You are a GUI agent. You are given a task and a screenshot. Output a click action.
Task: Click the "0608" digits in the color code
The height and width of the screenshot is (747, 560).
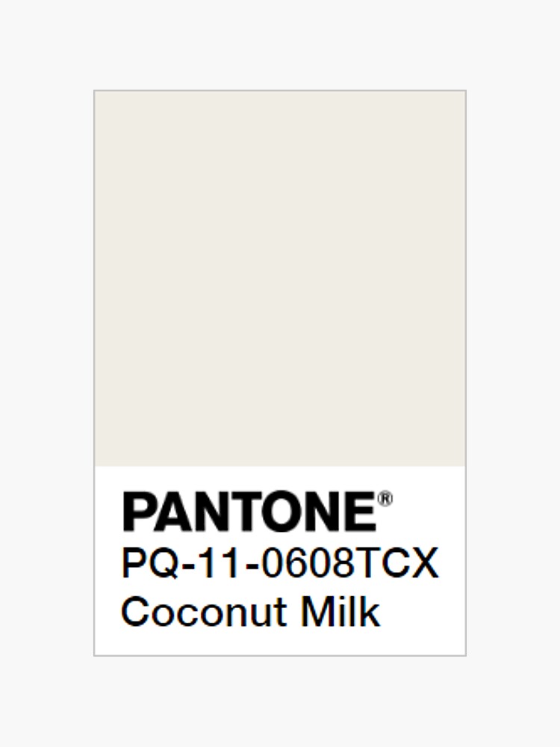[308, 564]
